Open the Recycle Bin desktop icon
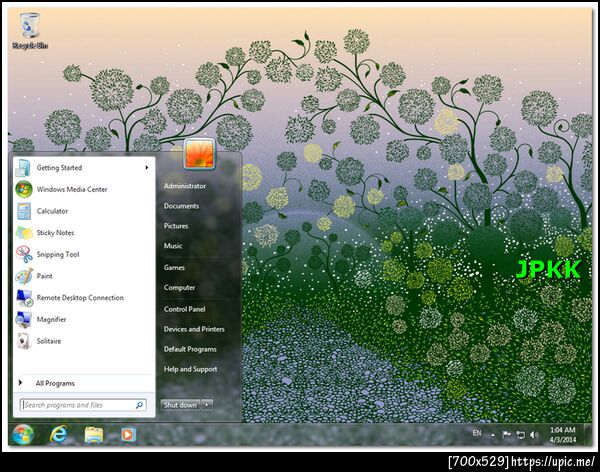The image size is (600, 472). [30, 31]
